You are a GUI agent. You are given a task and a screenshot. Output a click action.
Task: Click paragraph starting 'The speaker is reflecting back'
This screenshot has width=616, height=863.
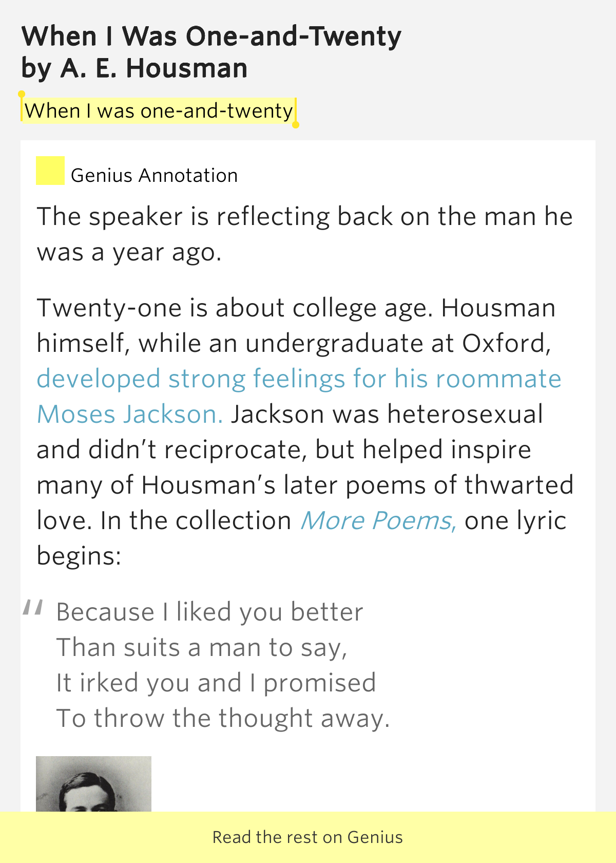coord(305,234)
